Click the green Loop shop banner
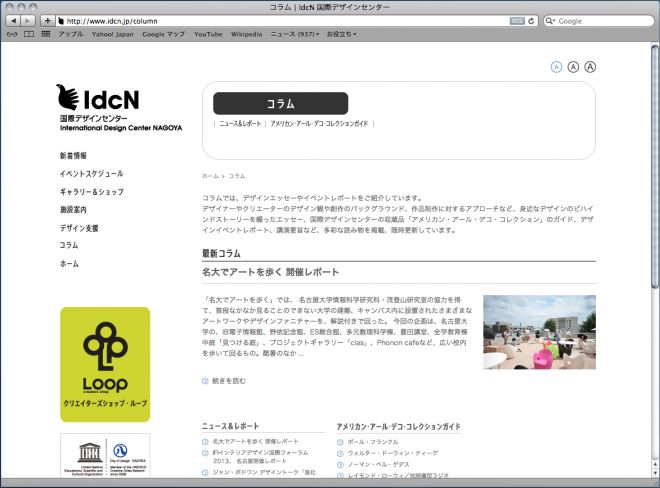The image size is (660, 488). click(x=105, y=364)
